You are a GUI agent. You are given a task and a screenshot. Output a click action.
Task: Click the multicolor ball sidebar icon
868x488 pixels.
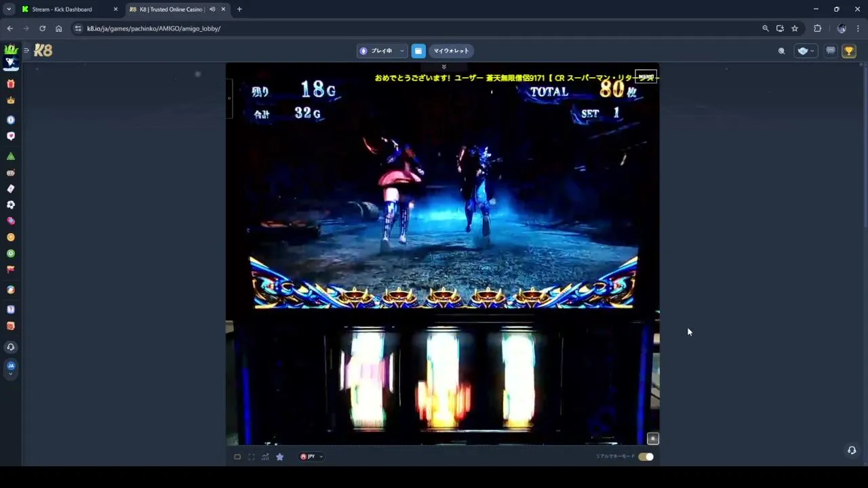click(x=10, y=290)
